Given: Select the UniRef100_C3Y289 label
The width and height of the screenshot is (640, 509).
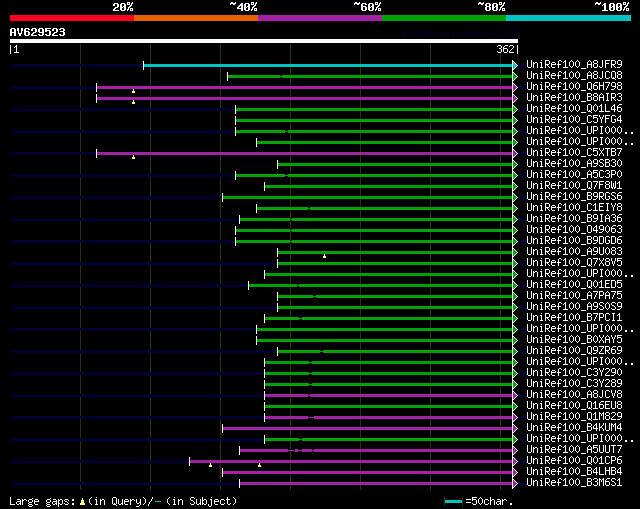Looking at the screenshot, I should (574, 384).
